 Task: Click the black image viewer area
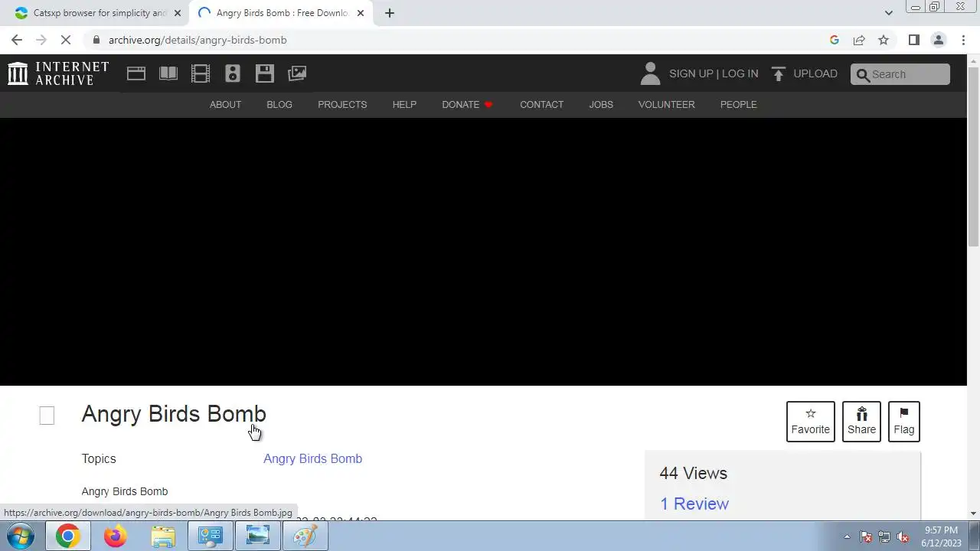(483, 252)
